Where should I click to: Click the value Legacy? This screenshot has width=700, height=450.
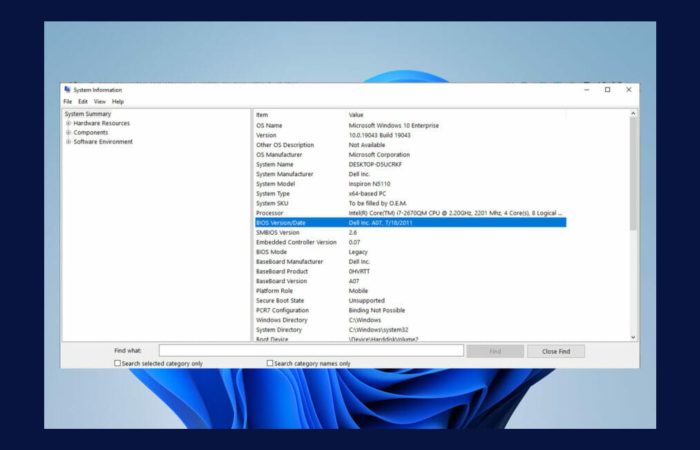coord(358,252)
